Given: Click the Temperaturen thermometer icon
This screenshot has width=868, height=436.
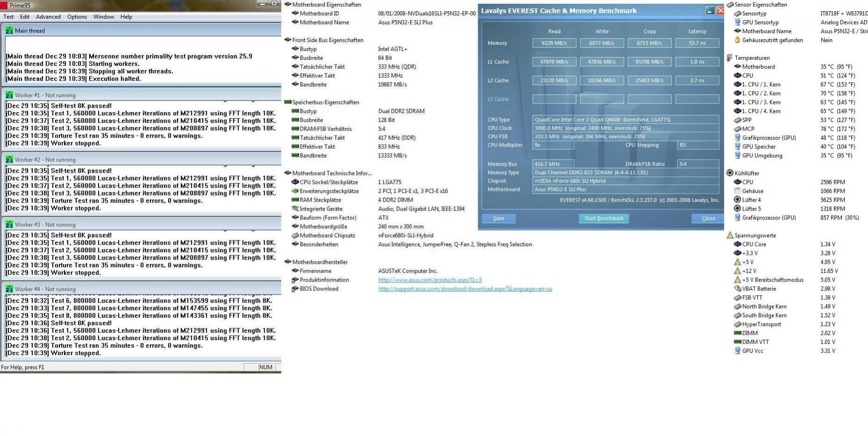Looking at the screenshot, I should pos(730,58).
